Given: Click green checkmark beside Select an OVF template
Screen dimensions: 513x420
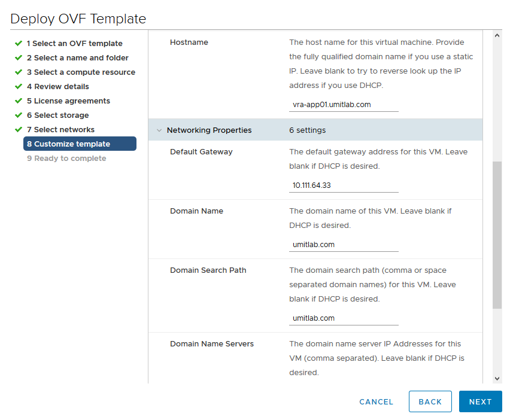Looking at the screenshot, I should pyautogui.click(x=19, y=44).
